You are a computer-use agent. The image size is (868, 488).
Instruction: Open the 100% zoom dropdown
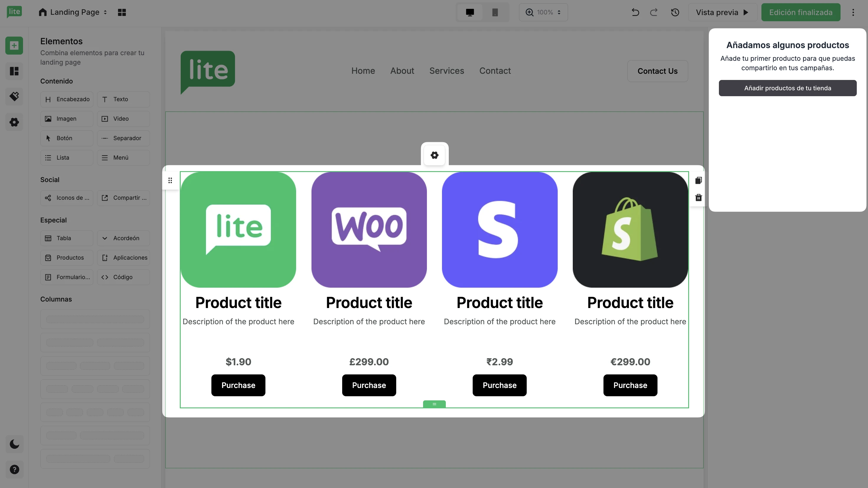(543, 12)
